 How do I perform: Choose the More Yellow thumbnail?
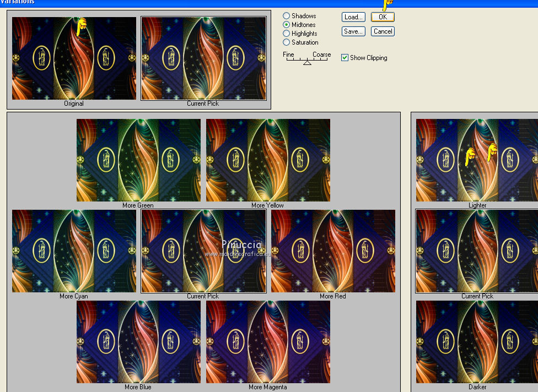pos(268,160)
